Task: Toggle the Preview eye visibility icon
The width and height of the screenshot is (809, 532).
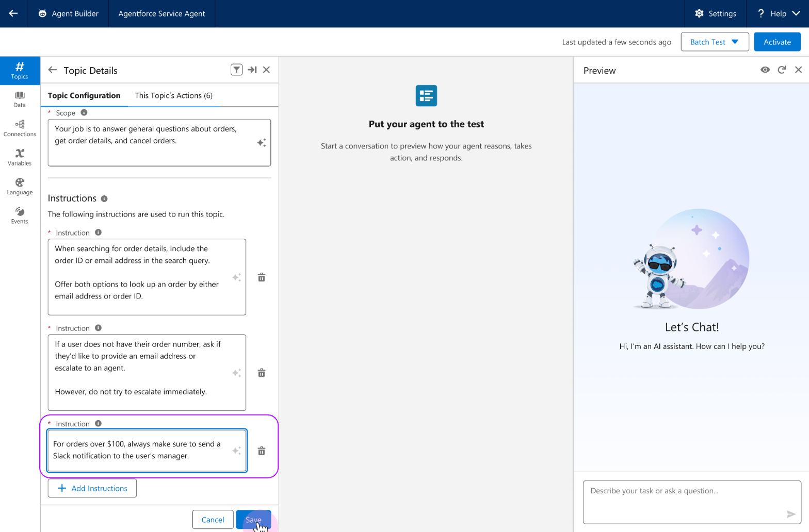Action: (765, 70)
